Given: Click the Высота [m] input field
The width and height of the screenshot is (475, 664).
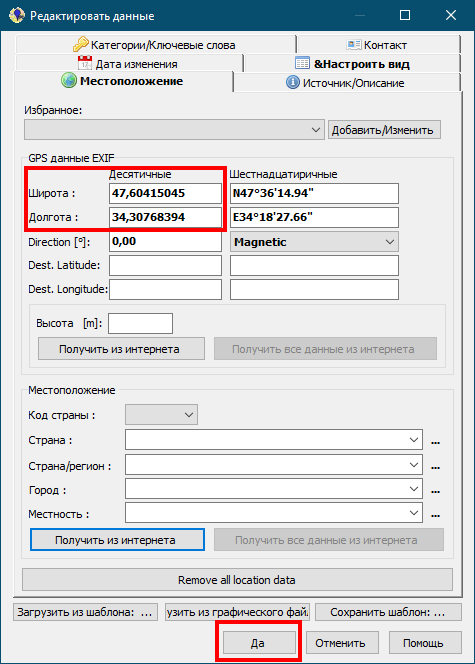Looking at the screenshot, I should point(141,324).
